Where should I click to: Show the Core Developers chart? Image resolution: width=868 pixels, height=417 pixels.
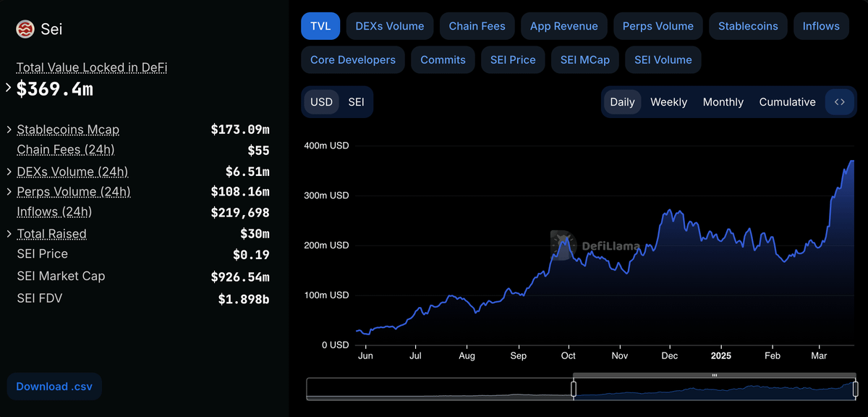pos(353,60)
